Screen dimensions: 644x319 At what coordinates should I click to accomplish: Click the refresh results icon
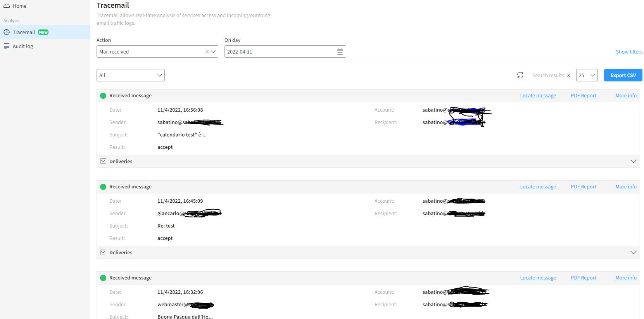click(520, 75)
